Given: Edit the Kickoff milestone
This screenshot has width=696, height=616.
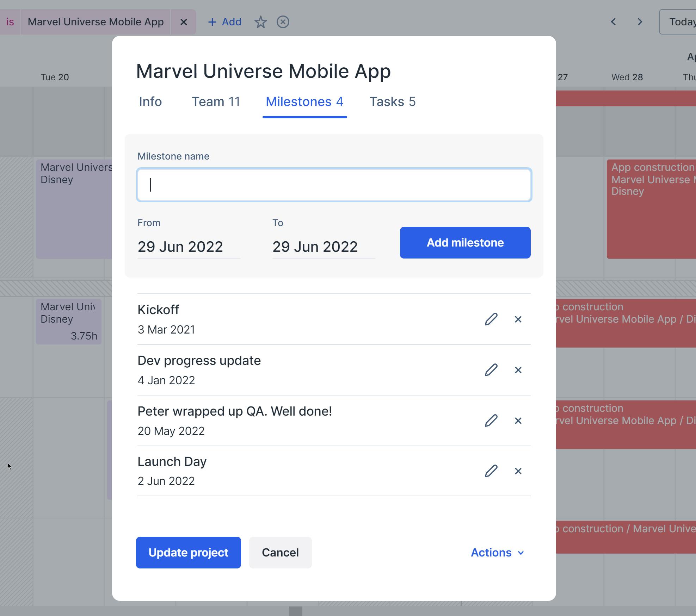Looking at the screenshot, I should tap(491, 319).
